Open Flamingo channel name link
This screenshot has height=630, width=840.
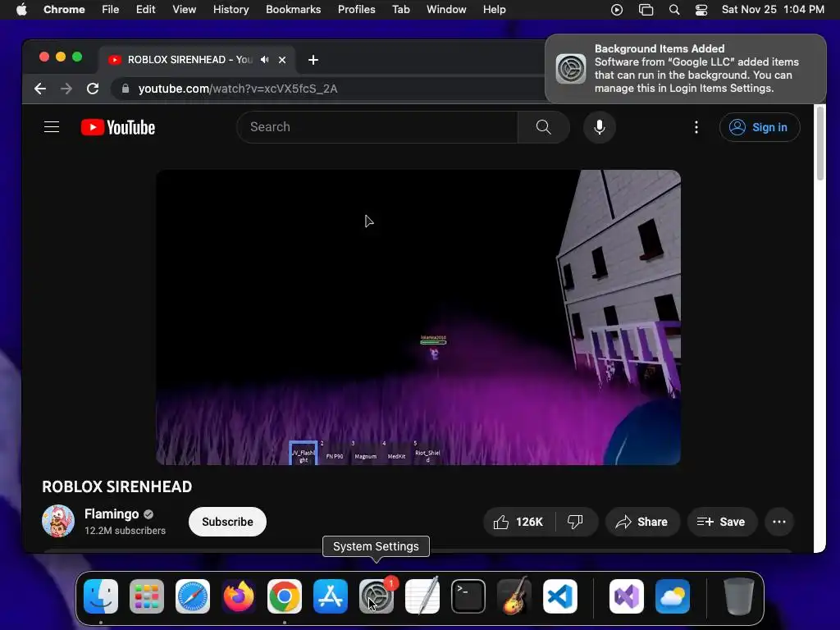tap(112, 514)
